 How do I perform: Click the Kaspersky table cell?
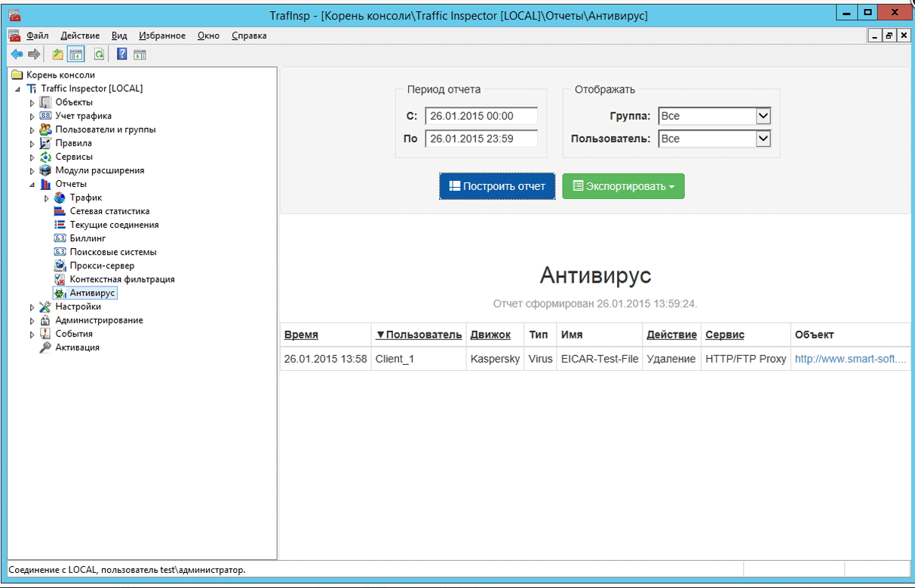(496, 359)
